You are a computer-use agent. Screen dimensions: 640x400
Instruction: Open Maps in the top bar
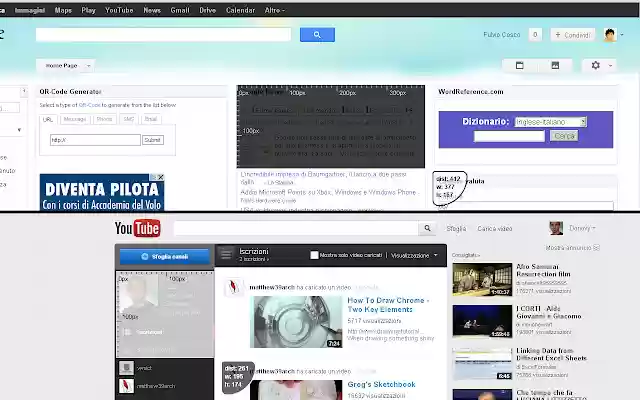tap(63, 10)
